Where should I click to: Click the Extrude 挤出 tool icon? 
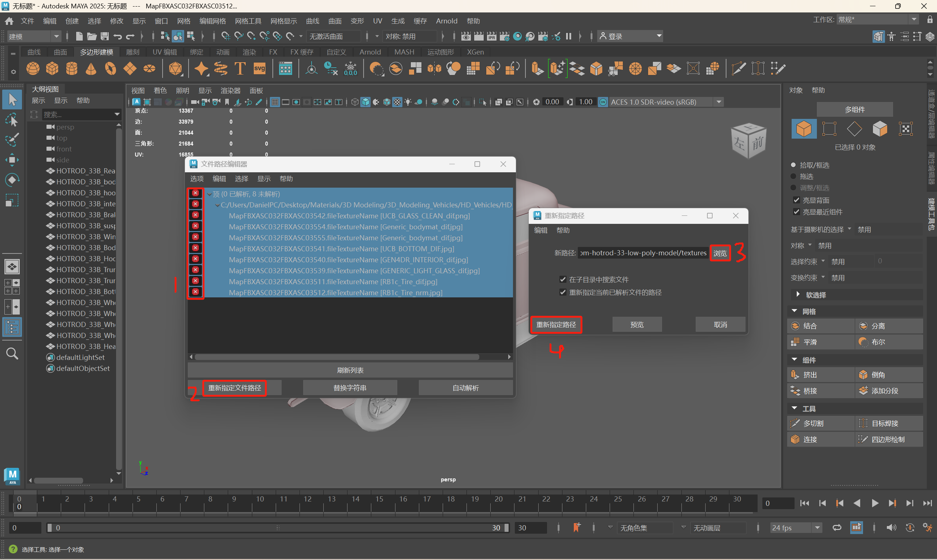click(795, 375)
